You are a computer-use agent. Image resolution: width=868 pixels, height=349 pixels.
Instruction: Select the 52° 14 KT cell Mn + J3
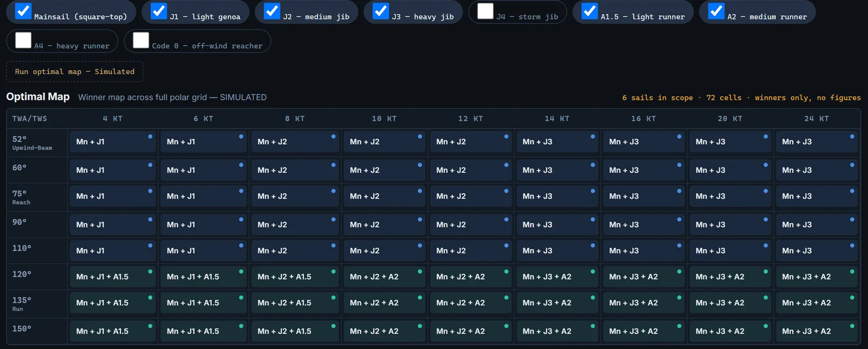(x=557, y=142)
